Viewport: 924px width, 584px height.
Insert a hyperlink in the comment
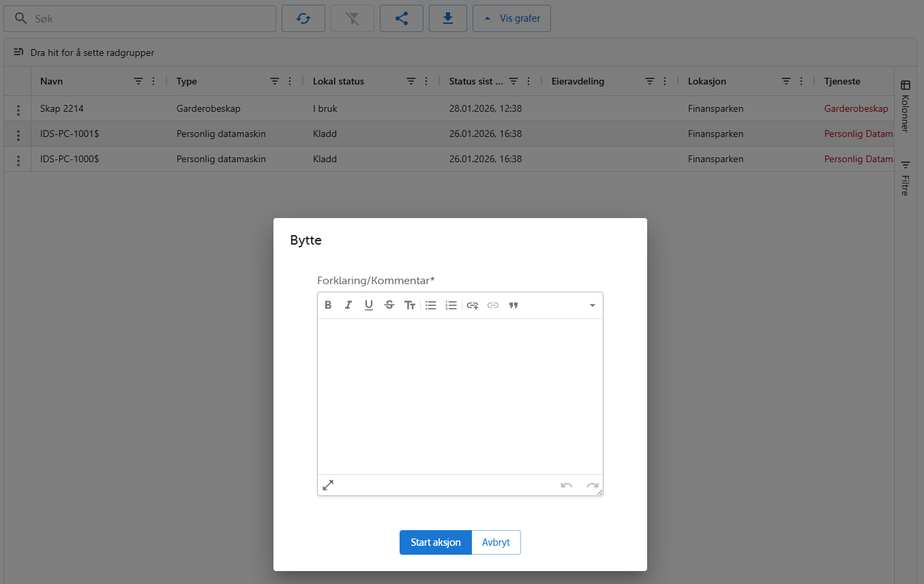(x=473, y=305)
